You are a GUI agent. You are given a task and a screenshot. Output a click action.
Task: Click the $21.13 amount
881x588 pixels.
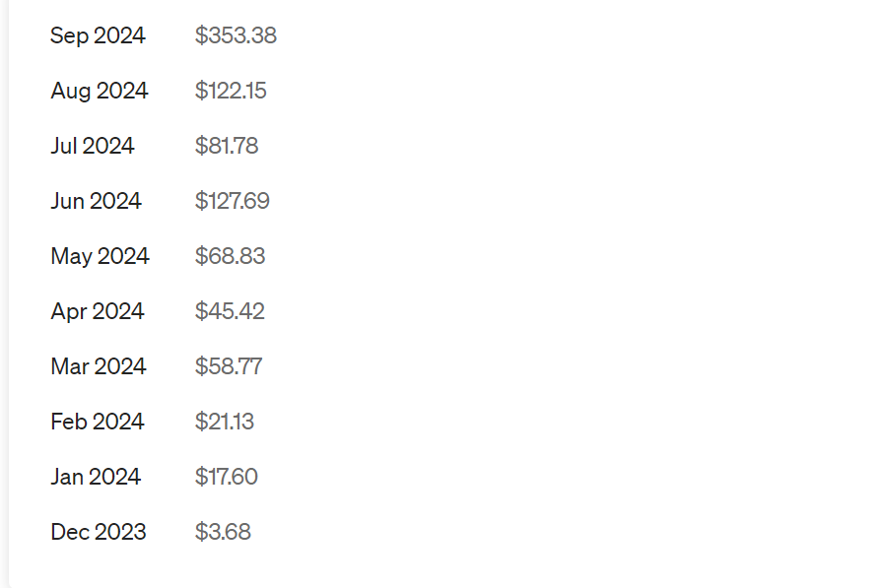pyautogui.click(x=225, y=422)
